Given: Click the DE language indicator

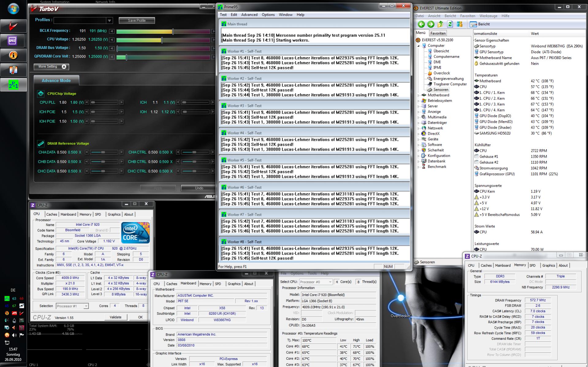Looking at the screenshot, I should click(x=13, y=290).
